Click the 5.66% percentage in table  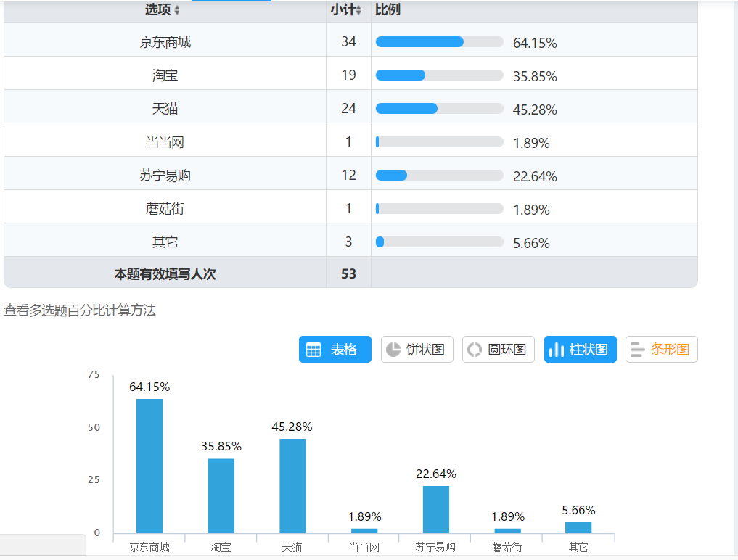click(531, 243)
